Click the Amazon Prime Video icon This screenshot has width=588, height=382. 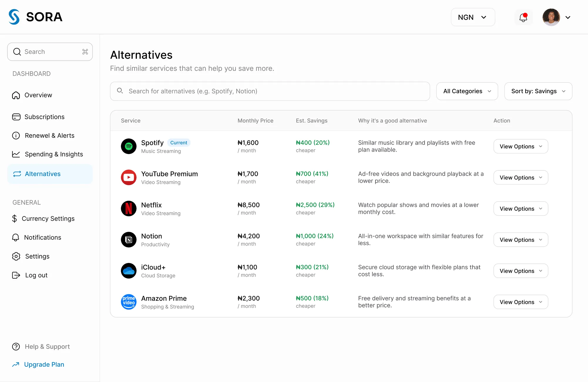click(129, 302)
